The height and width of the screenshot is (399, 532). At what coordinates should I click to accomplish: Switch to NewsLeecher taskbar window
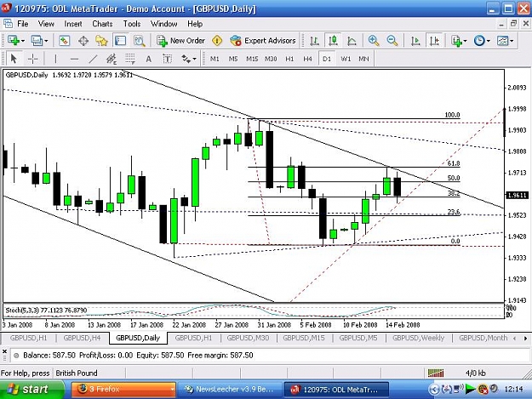(x=230, y=389)
